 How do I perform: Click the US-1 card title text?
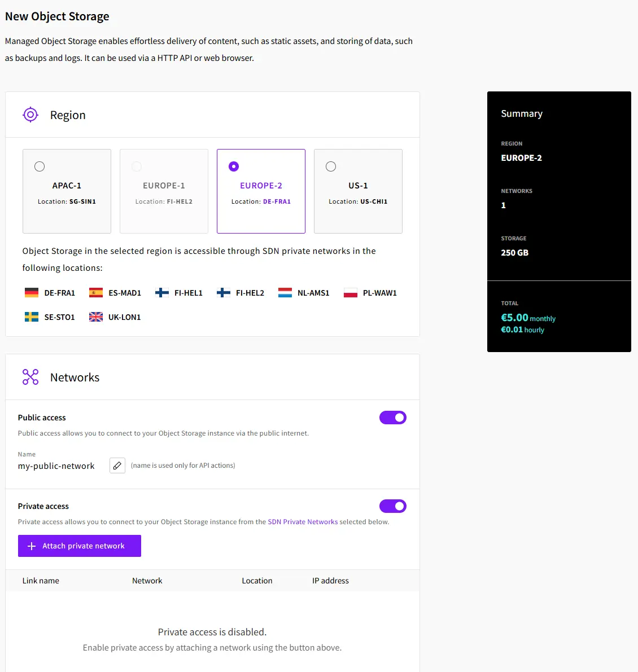pos(358,186)
